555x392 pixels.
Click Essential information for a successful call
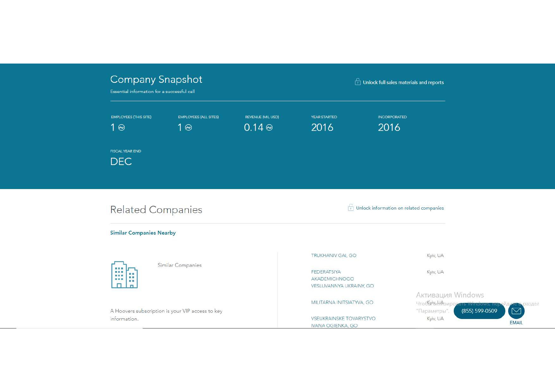152,91
